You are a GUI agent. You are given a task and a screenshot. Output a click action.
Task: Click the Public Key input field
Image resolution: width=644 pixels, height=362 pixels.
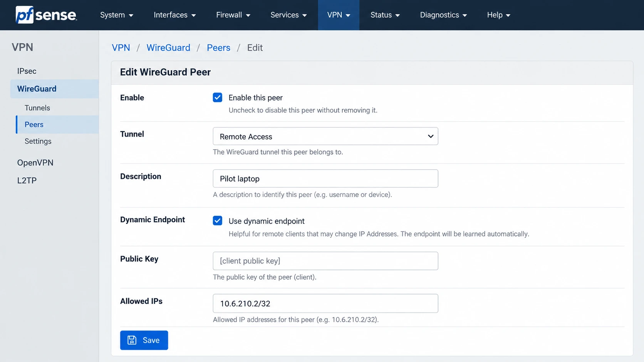pos(325,261)
